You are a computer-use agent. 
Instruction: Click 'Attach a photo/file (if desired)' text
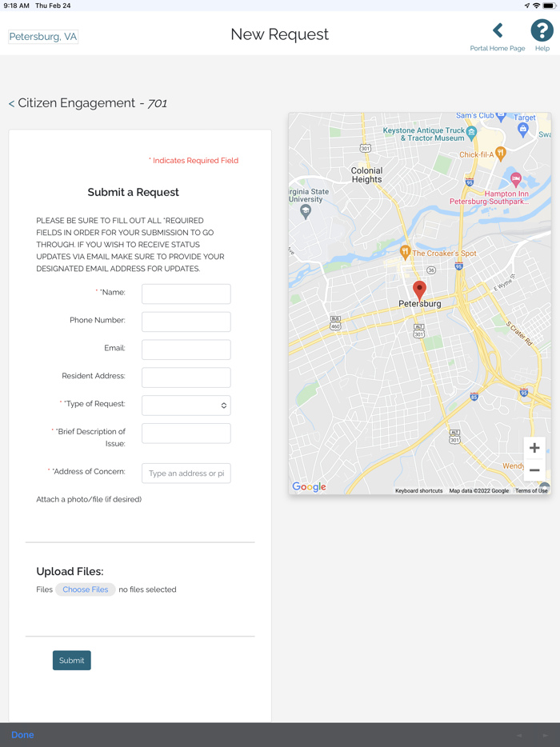tap(89, 499)
